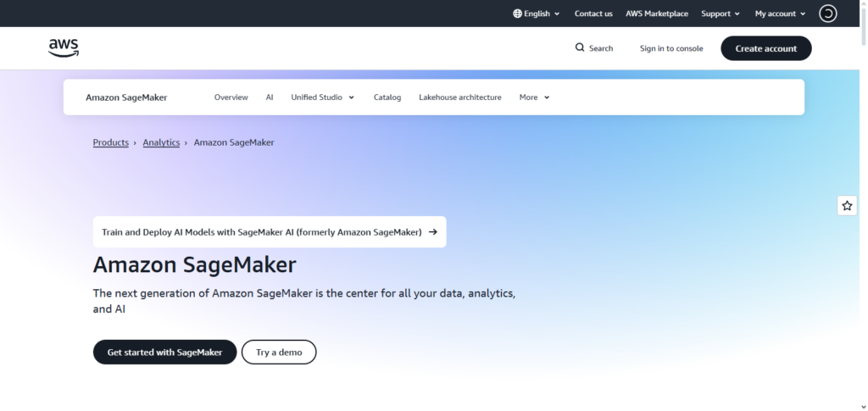Click the scrollbar down arrow
This screenshot has width=868, height=411.
[x=864, y=407]
